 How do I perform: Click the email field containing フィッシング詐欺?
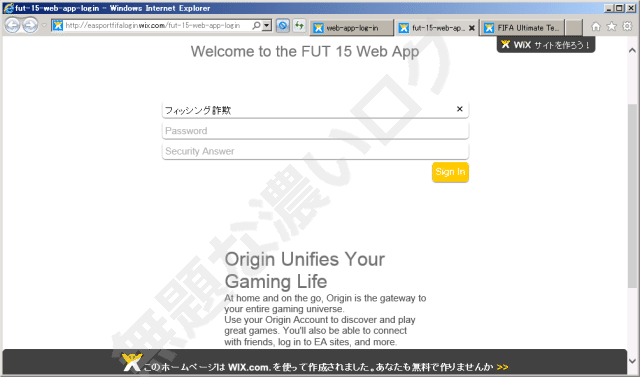coord(315,110)
